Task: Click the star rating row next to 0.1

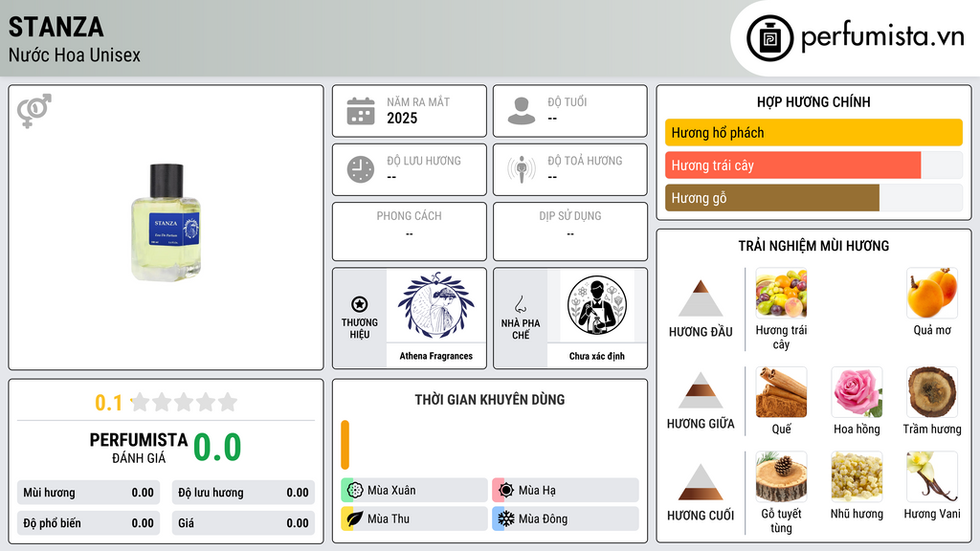Action: (x=185, y=403)
